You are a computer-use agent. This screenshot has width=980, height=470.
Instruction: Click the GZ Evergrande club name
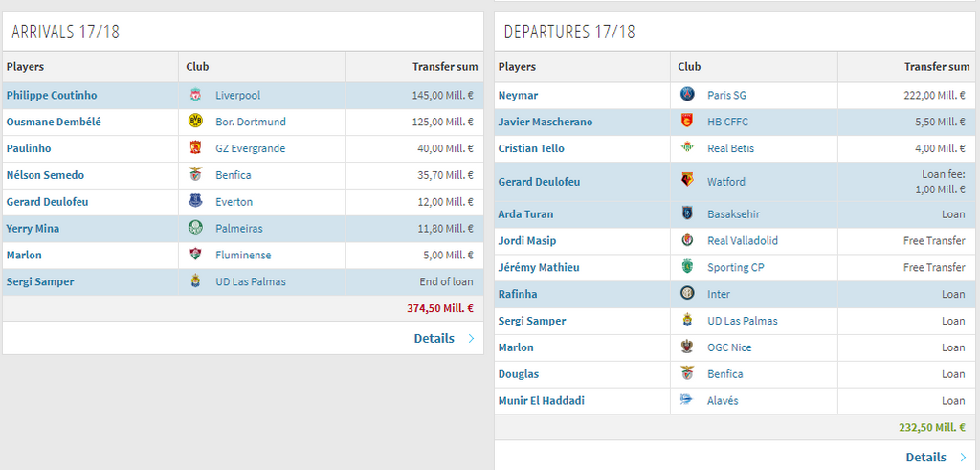click(250, 149)
